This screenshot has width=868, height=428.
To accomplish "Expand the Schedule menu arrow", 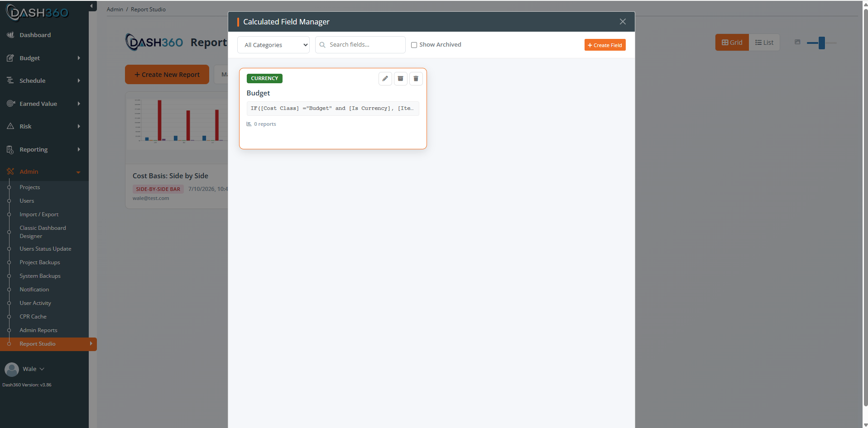I will point(79,81).
